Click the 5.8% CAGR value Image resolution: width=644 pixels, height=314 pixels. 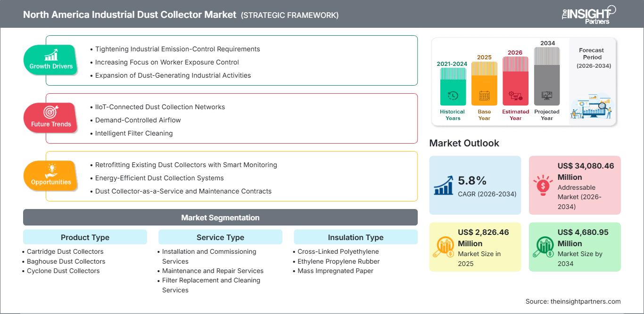[x=472, y=180]
